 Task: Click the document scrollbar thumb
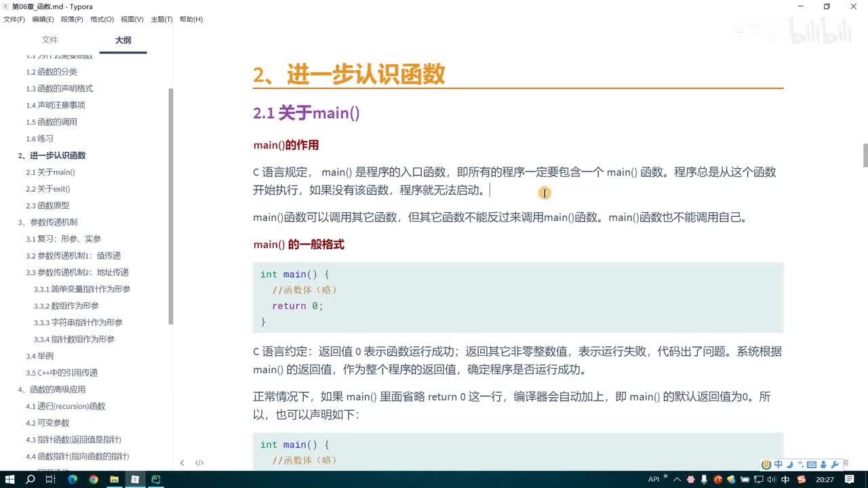click(x=865, y=155)
